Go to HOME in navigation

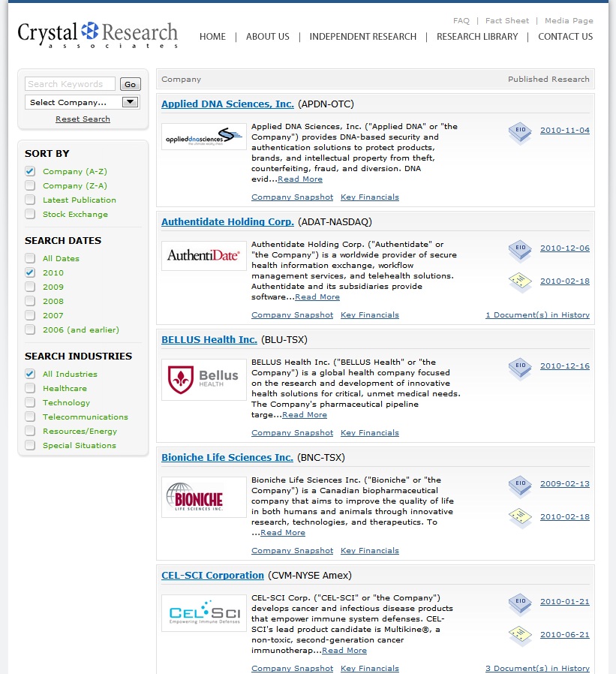click(x=212, y=37)
